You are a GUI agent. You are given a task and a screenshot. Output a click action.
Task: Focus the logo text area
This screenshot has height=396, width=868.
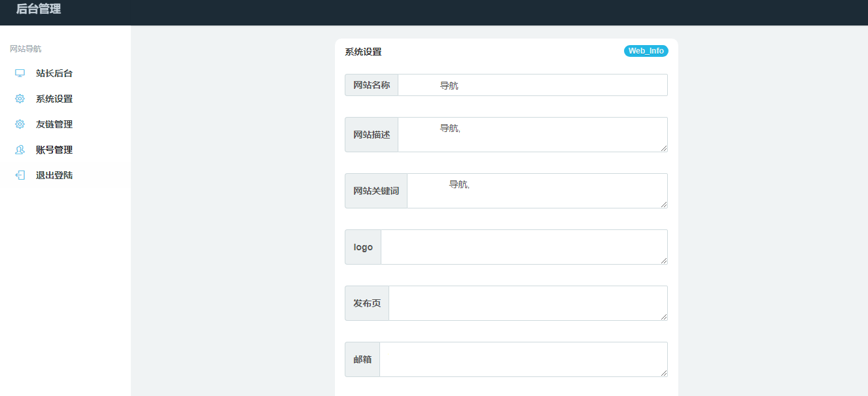[x=523, y=247]
